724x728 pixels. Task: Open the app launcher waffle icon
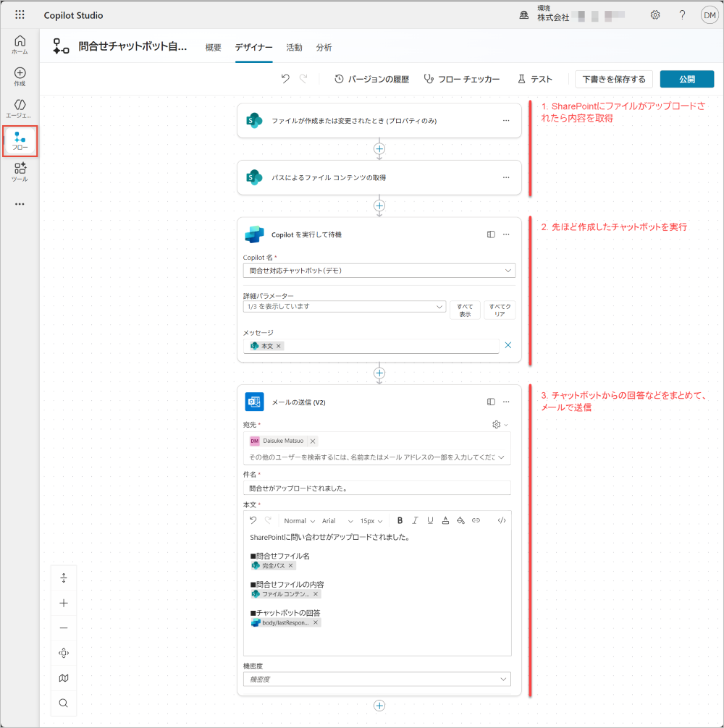(x=20, y=15)
